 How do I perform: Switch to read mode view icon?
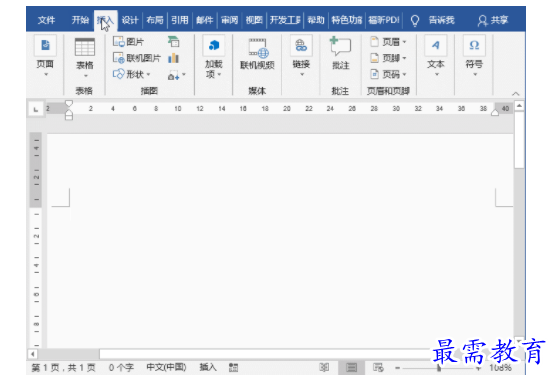pos(324,367)
